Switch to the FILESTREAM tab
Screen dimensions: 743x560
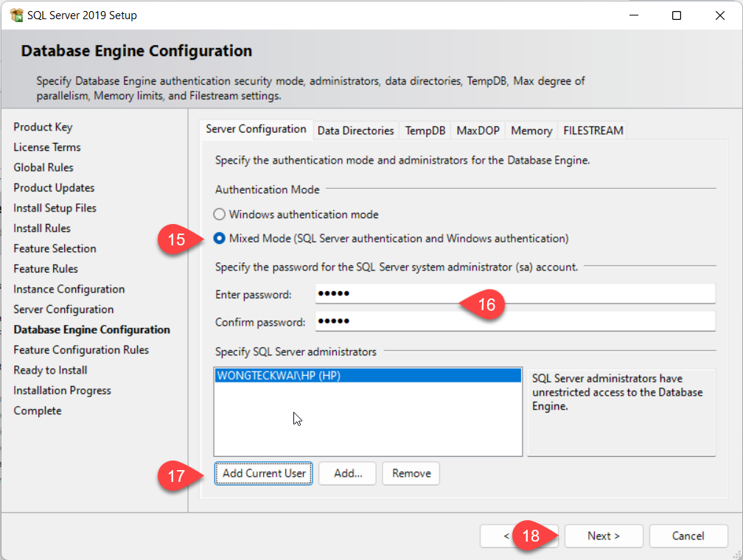[593, 130]
